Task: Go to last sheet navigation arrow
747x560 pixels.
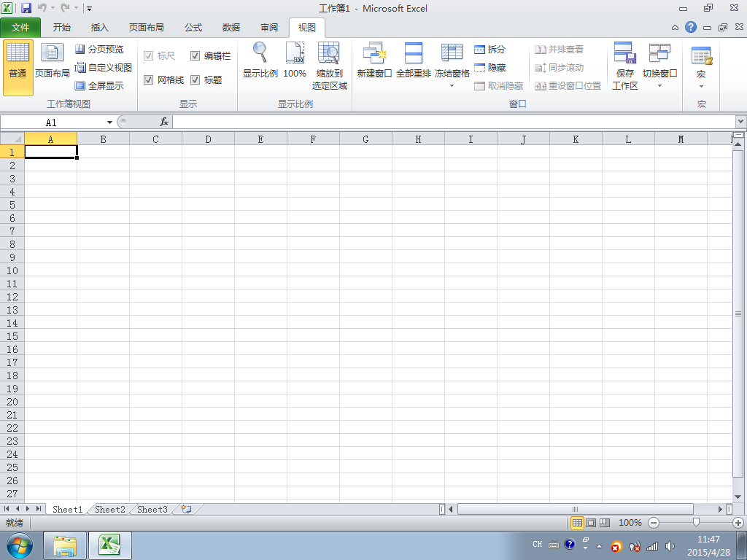Action: pos(39,509)
